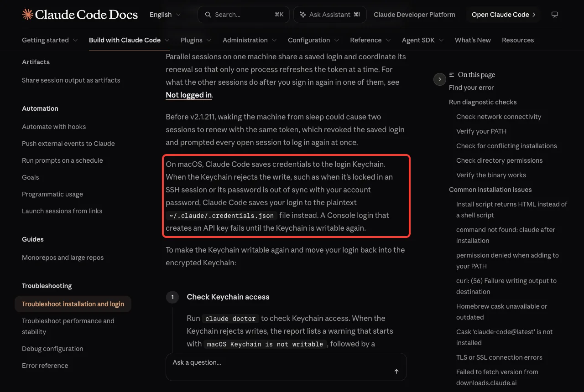Expand the Getting started menu
The height and width of the screenshot is (392, 584).
click(50, 40)
